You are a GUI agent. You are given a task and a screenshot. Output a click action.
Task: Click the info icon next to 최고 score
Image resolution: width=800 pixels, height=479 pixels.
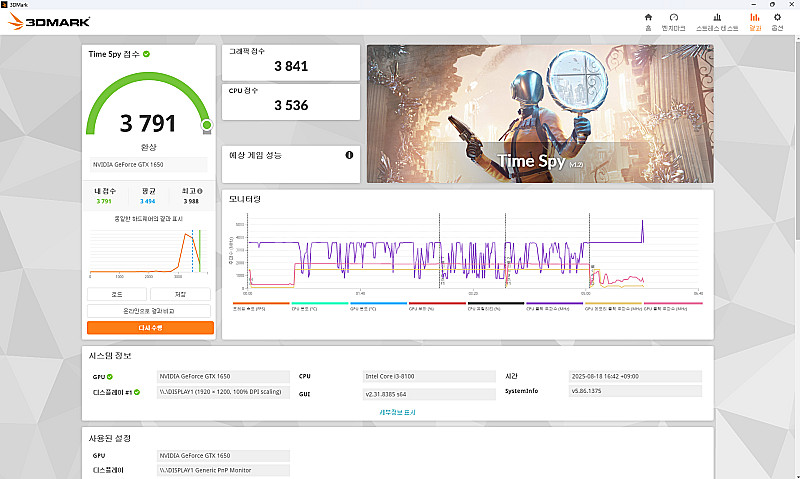tap(200, 191)
